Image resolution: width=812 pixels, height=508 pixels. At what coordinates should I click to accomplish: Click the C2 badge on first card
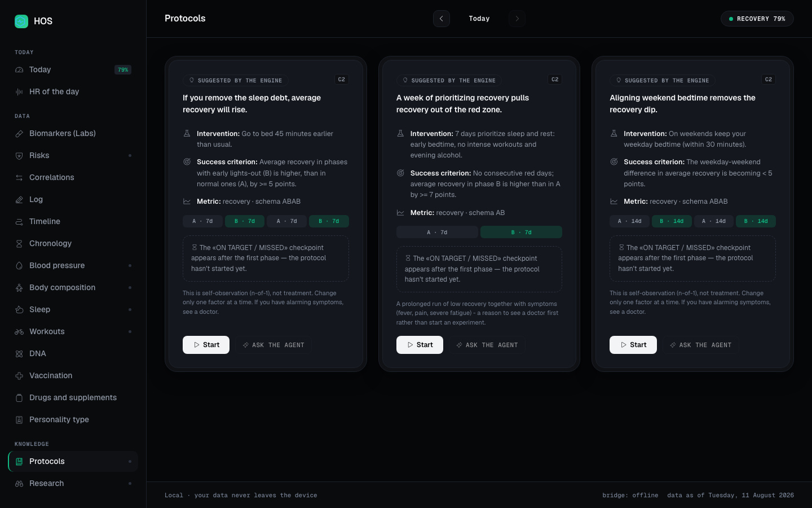pos(341,80)
